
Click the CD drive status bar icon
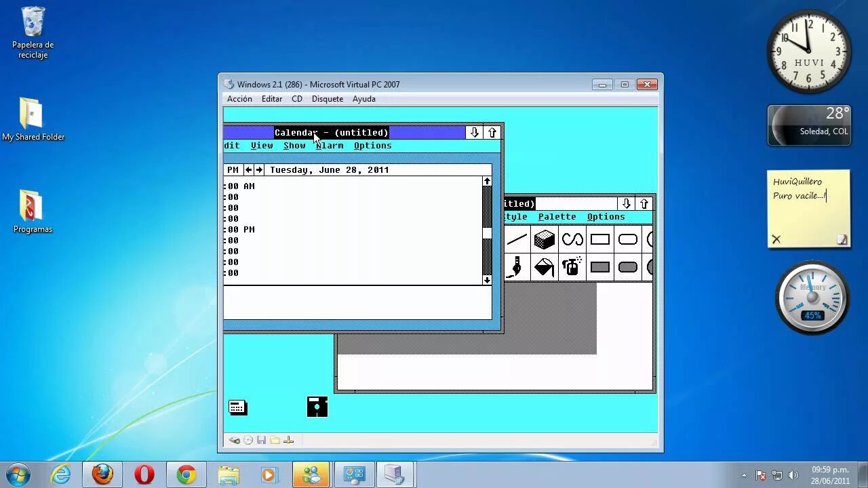point(248,441)
